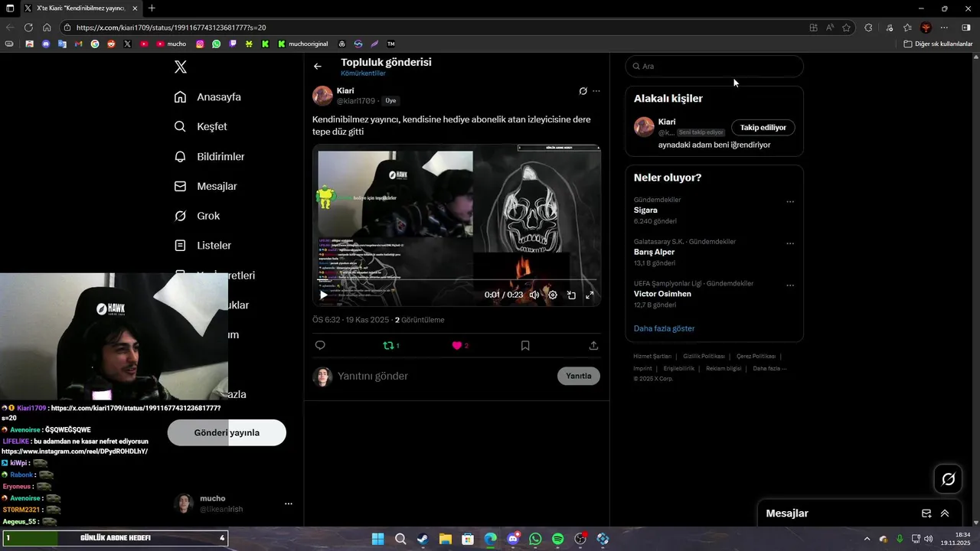Open three-dot menu on Kiari's post

click(x=596, y=91)
